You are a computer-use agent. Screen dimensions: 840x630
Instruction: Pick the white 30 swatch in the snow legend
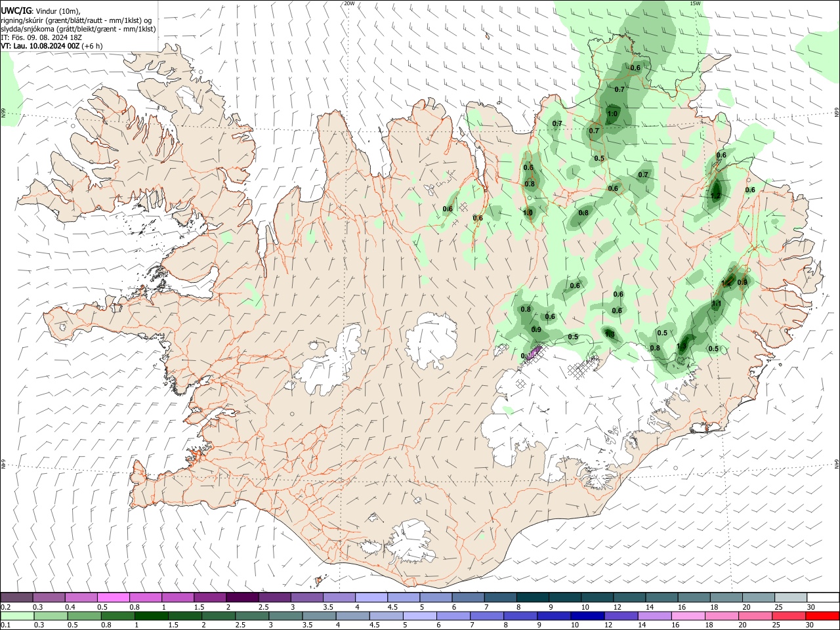point(823,597)
